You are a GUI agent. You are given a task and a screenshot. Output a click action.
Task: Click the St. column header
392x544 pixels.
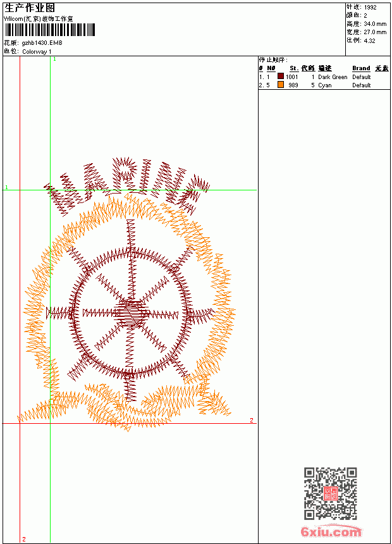[294, 68]
